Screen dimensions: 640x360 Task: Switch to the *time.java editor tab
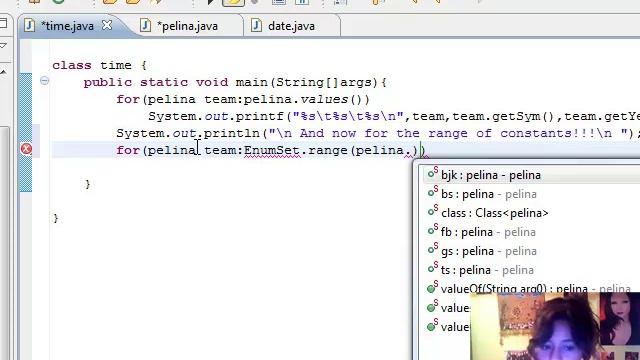point(68,26)
